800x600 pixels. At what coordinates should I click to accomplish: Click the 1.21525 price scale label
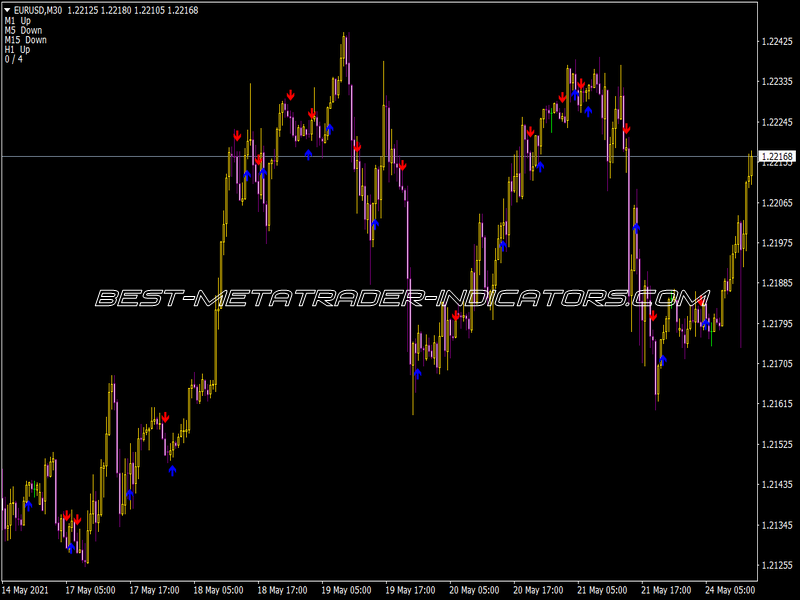pos(777,444)
